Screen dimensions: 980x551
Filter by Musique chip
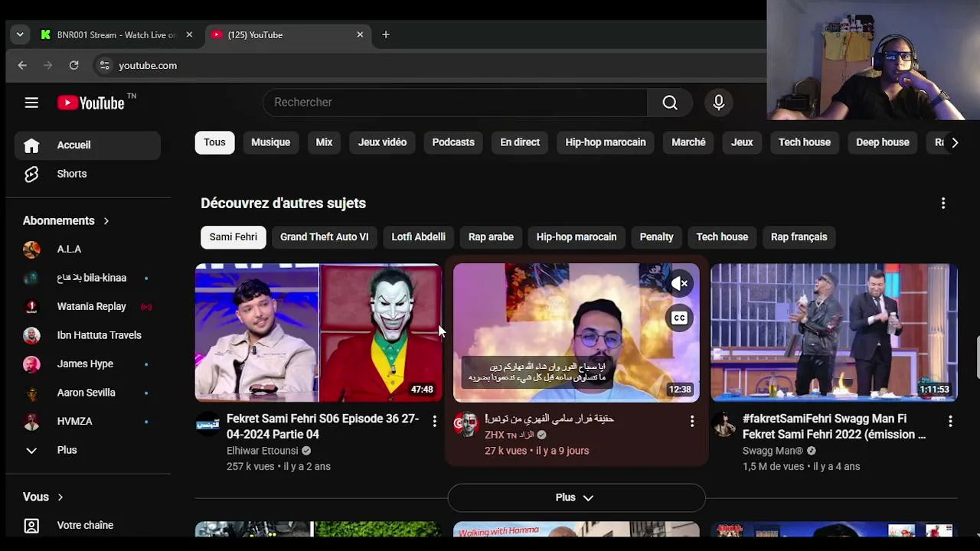[x=270, y=142]
